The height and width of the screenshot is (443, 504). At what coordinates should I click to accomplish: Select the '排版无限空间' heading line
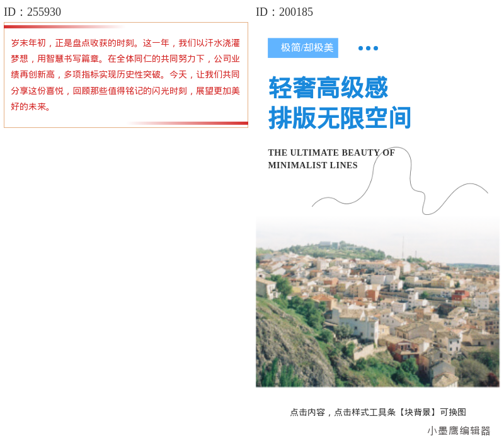pos(339,118)
